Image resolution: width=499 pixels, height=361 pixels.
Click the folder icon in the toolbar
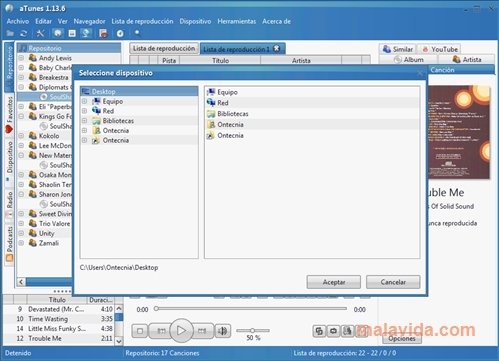(10, 33)
